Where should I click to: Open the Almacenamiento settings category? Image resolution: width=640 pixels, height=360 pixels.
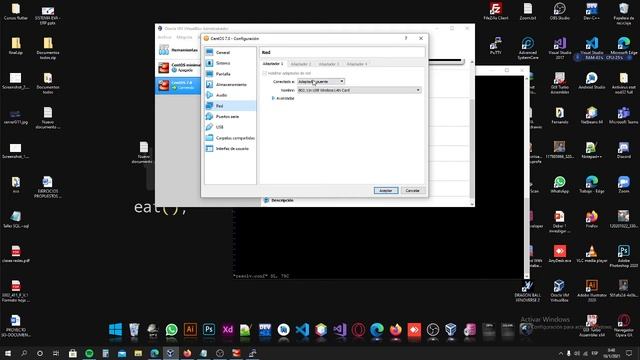tap(230, 84)
